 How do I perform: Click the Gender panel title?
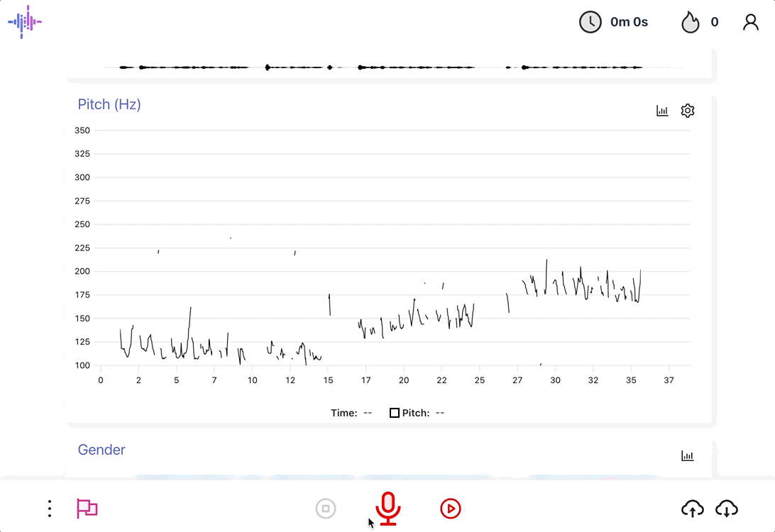coord(101,450)
